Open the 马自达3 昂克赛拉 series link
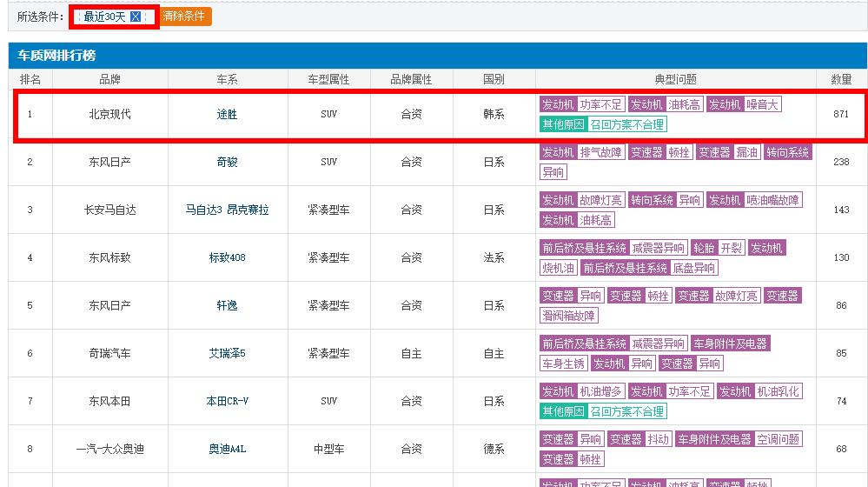This screenshot has height=487, width=868. [227, 210]
